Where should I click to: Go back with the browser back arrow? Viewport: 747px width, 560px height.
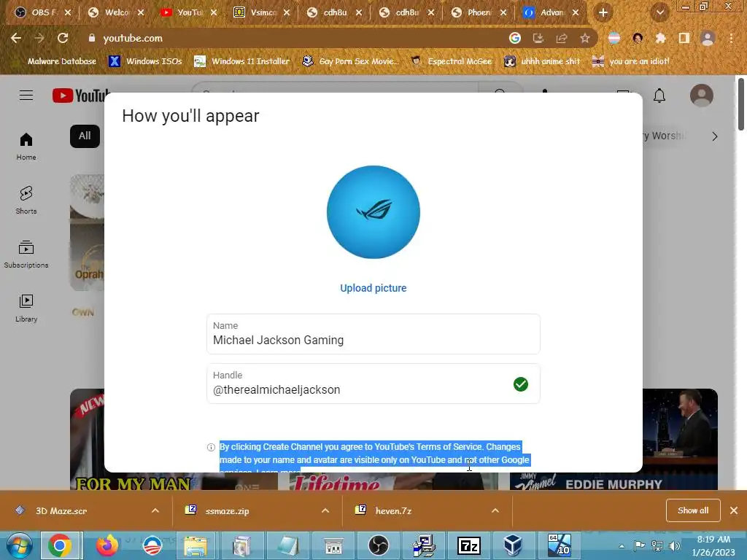(16, 38)
